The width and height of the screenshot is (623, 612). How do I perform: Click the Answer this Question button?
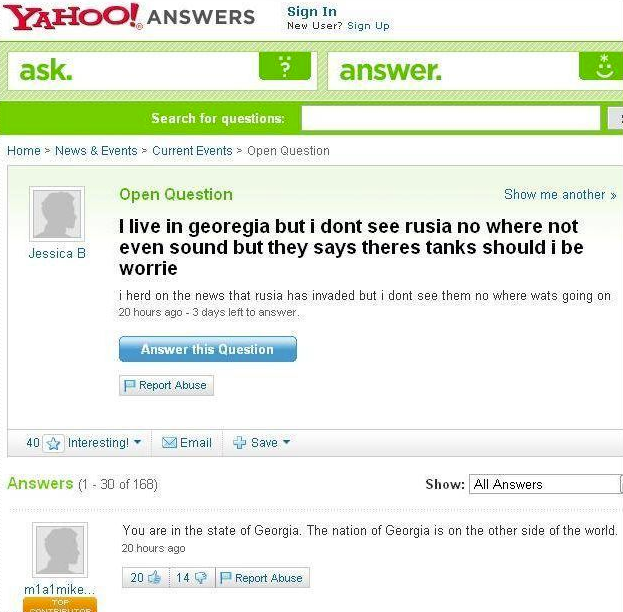pos(208,349)
